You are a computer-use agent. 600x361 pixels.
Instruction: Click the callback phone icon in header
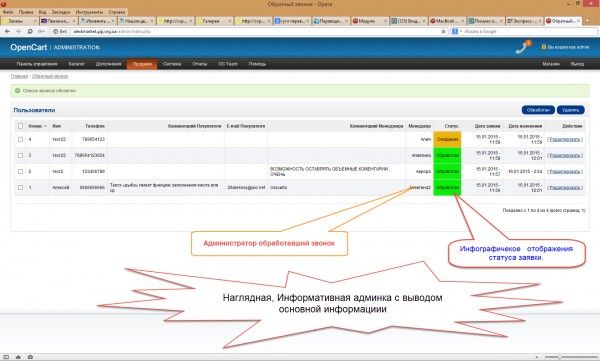tap(522, 47)
